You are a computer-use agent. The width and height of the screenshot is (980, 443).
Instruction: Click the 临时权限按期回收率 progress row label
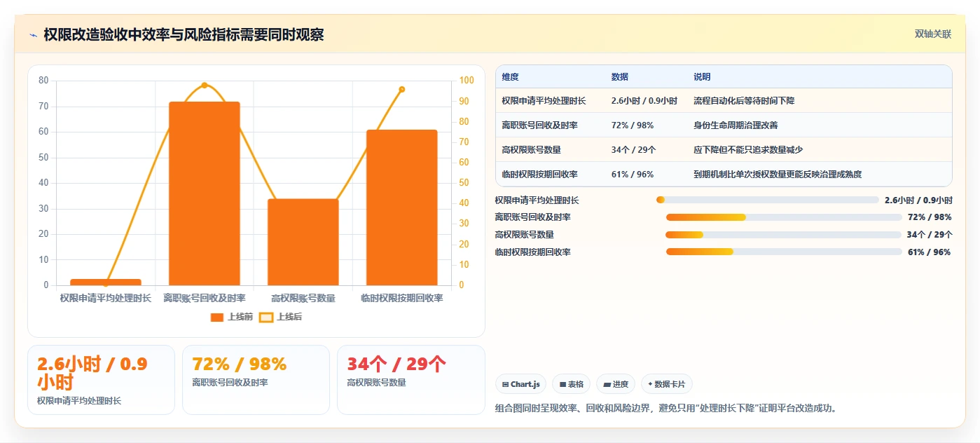click(x=532, y=252)
